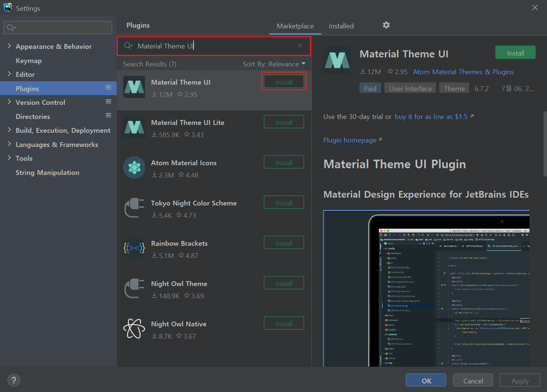Click the star rating icon in detail header
The height and width of the screenshot is (392, 547).
[x=390, y=71]
